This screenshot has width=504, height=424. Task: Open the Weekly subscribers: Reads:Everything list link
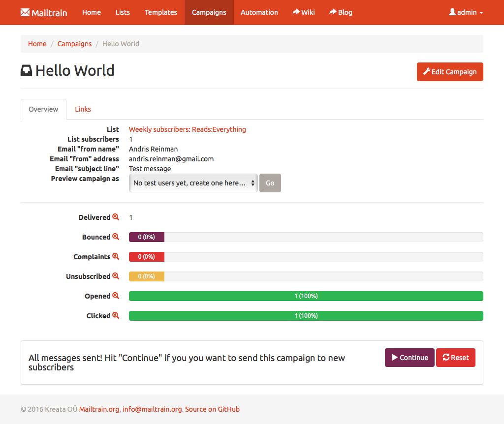(187, 129)
